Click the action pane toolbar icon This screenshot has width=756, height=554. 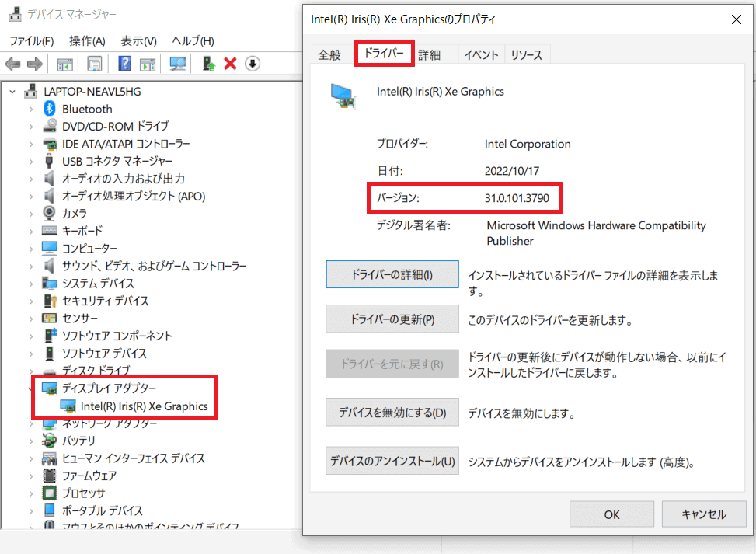tap(148, 64)
